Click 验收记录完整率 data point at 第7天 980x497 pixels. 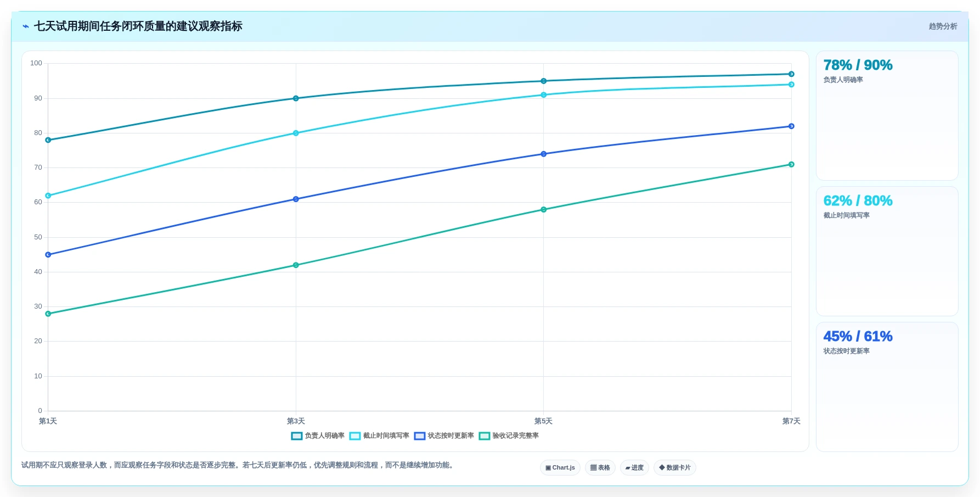click(791, 164)
